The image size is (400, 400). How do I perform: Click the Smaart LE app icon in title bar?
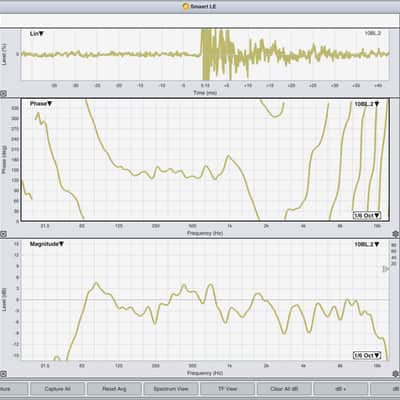tap(186, 6)
